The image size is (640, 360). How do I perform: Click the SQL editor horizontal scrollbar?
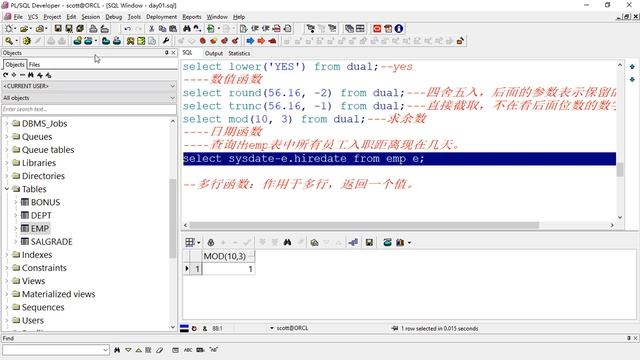(364, 225)
